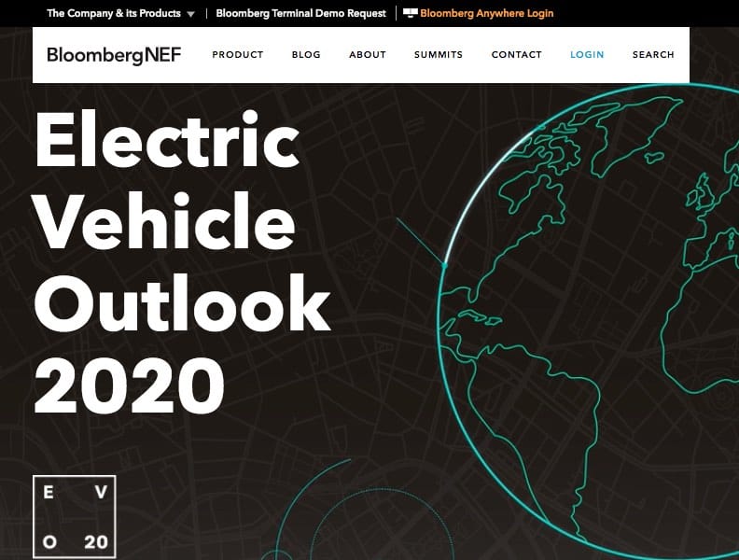The image size is (739, 560).
Task: Click the marker dot on the globe's edge
Action: point(444,266)
